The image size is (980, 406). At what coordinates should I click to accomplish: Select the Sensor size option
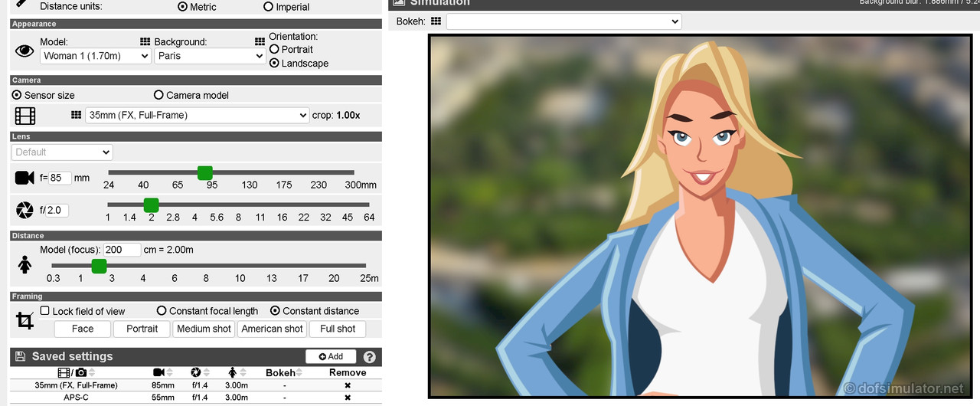(x=17, y=95)
